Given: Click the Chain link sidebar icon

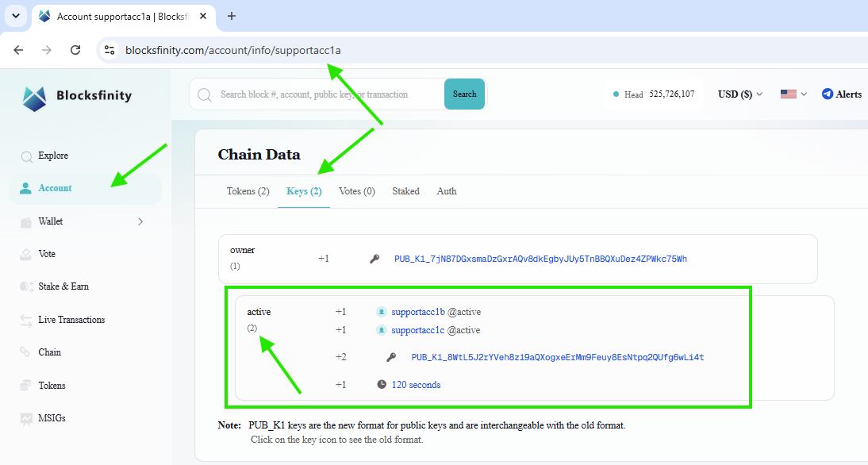Looking at the screenshot, I should point(25,352).
